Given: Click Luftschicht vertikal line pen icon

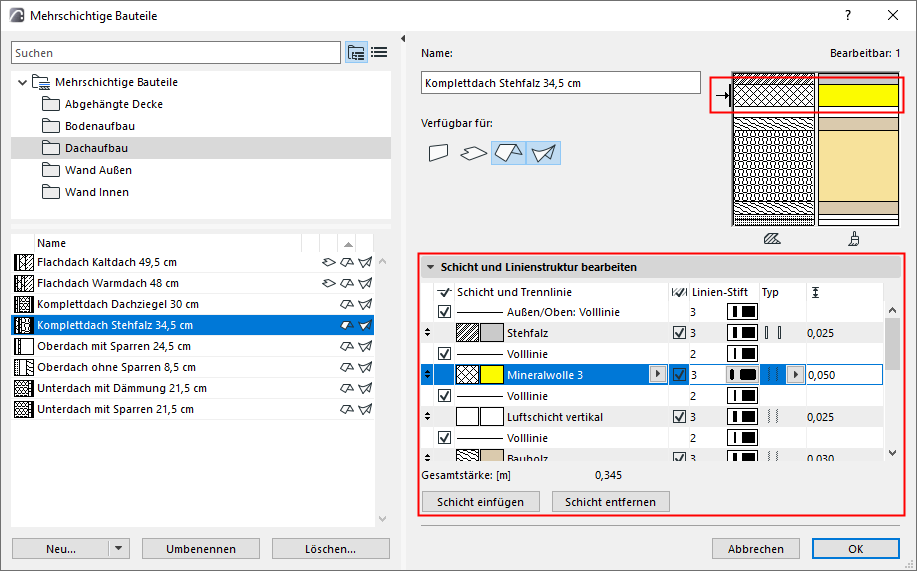Looking at the screenshot, I should coord(742,417).
